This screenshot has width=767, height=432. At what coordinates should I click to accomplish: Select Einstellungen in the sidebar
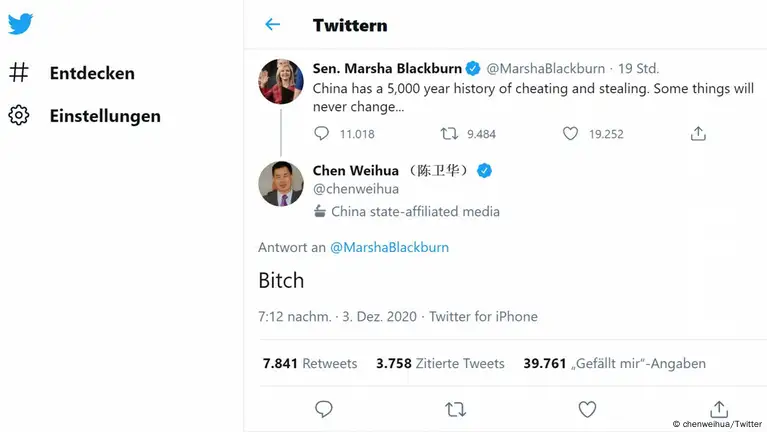click(x=105, y=116)
